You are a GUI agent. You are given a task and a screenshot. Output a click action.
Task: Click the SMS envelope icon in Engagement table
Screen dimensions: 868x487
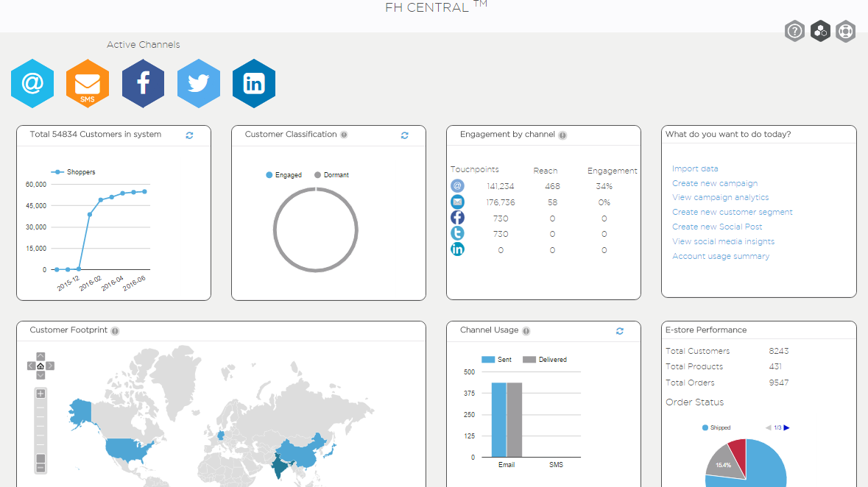pos(457,202)
